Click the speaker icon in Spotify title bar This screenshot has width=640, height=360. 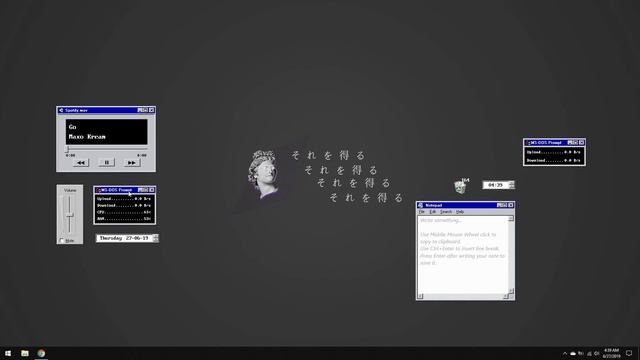click(x=61, y=110)
